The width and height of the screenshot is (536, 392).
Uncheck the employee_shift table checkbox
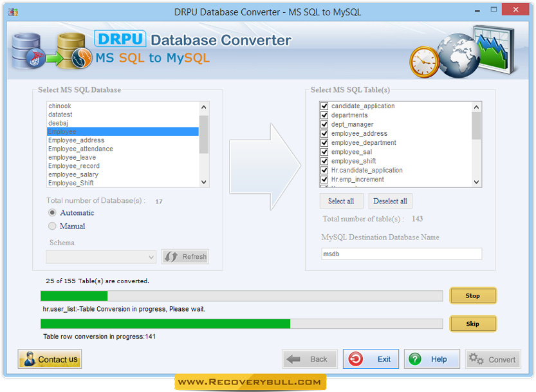coord(324,161)
